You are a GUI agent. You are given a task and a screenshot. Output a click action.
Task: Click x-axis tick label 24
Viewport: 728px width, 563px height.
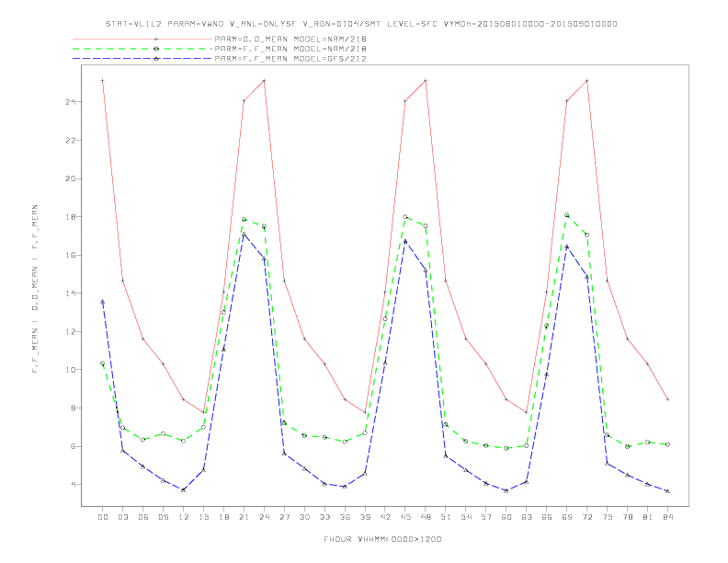point(264,517)
